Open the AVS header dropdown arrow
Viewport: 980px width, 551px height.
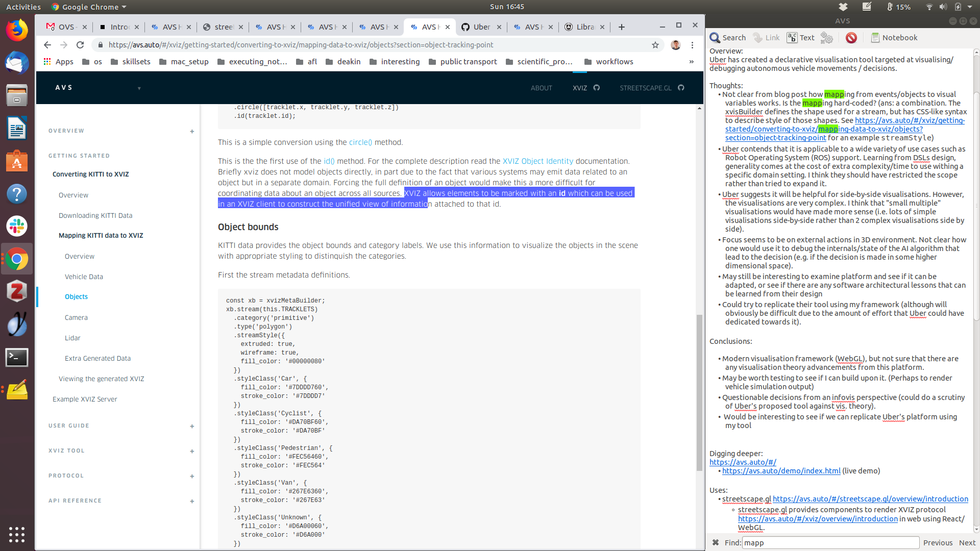[139, 88]
